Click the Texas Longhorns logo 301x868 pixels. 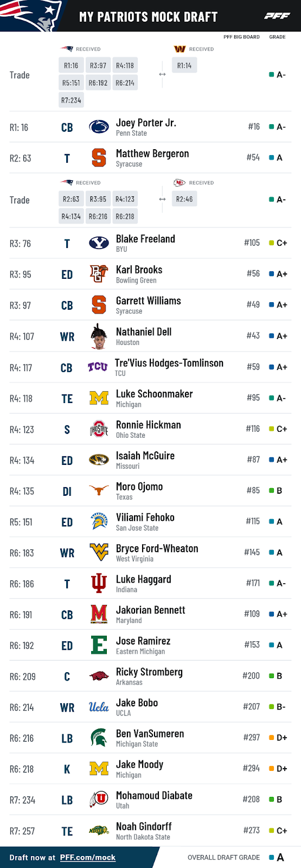[x=99, y=491]
